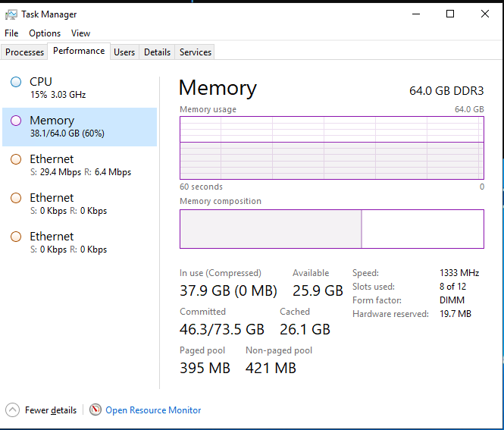504x430 pixels.
Task: Open the Options menu
Action: click(45, 33)
